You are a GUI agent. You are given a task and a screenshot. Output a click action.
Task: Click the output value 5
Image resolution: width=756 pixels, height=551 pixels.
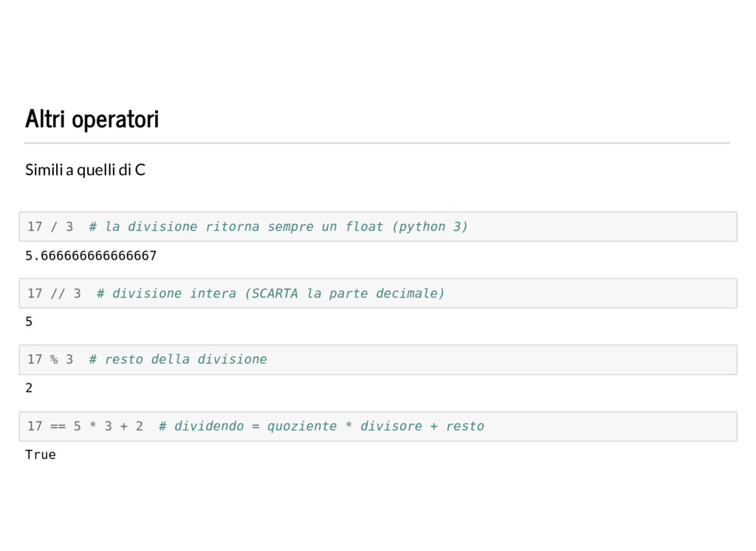29,322
